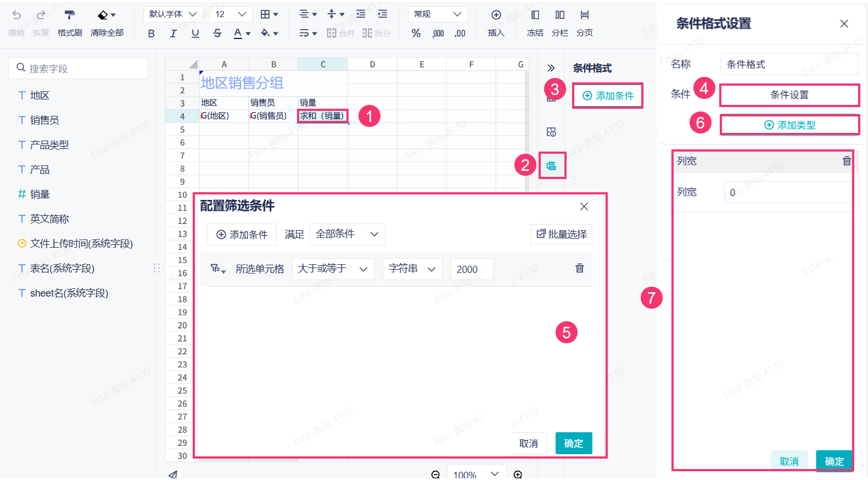Toggle strikethrough formatting
Screen dimensions: 868x480
click(x=217, y=34)
